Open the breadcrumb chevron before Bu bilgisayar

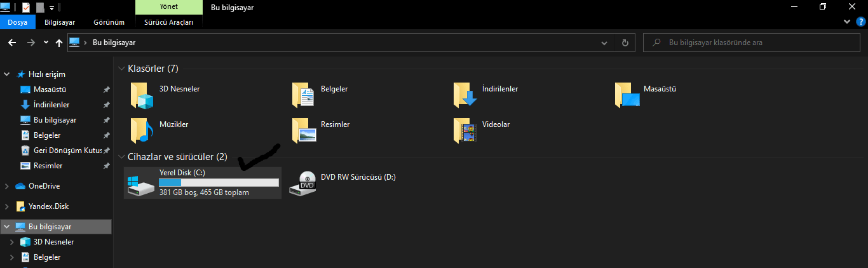(85, 43)
